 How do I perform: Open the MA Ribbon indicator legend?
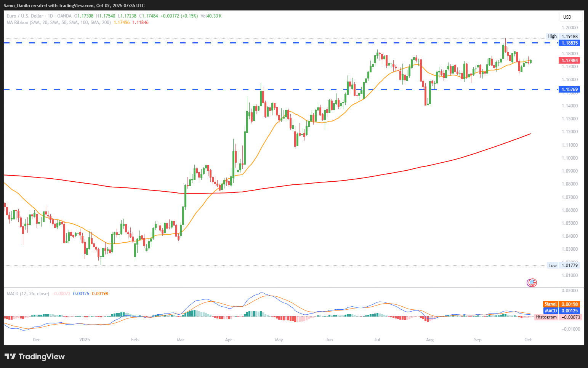59,22
